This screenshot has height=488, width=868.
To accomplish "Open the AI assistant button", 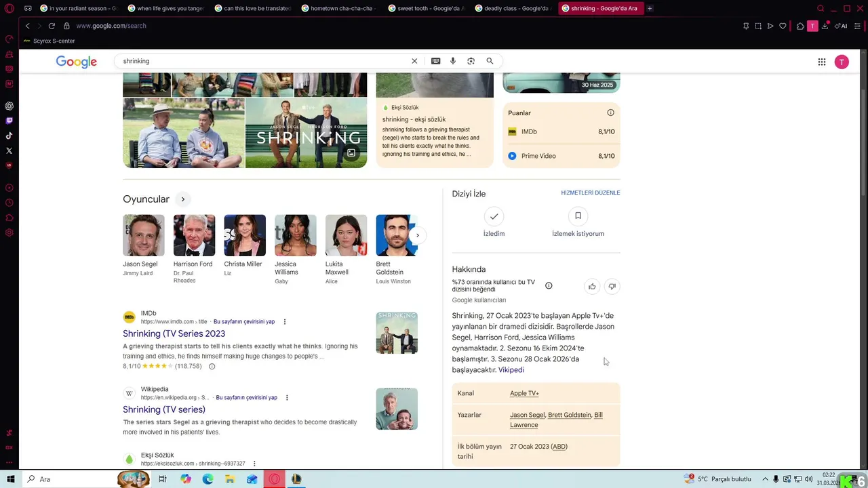I will tap(841, 26).
